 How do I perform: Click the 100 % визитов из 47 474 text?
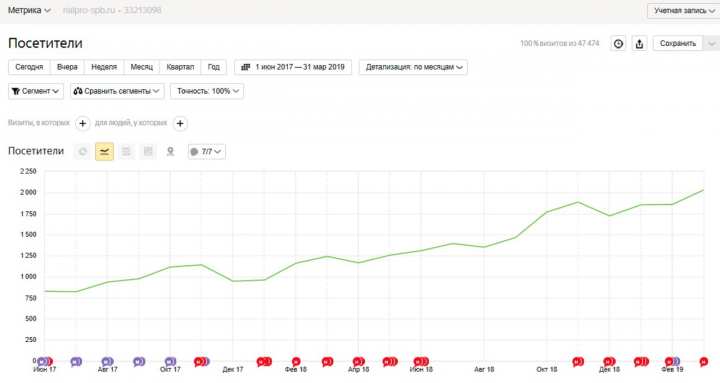tap(559, 44)
